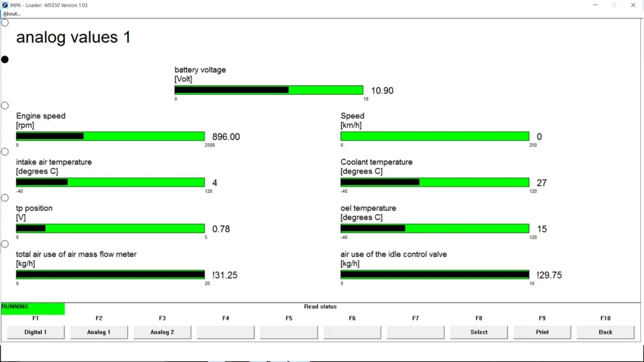The height and width of the screenshot is (362, 644).
Task: Click the tp position value 0.78
Action: (x=221, y=229)
